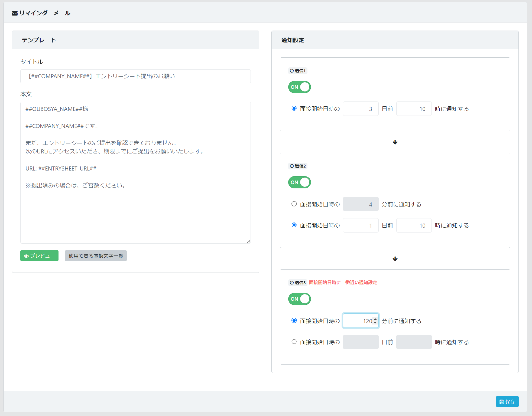Increase the 送信3 minutes with the up arrow

click(x=375, y=319)
